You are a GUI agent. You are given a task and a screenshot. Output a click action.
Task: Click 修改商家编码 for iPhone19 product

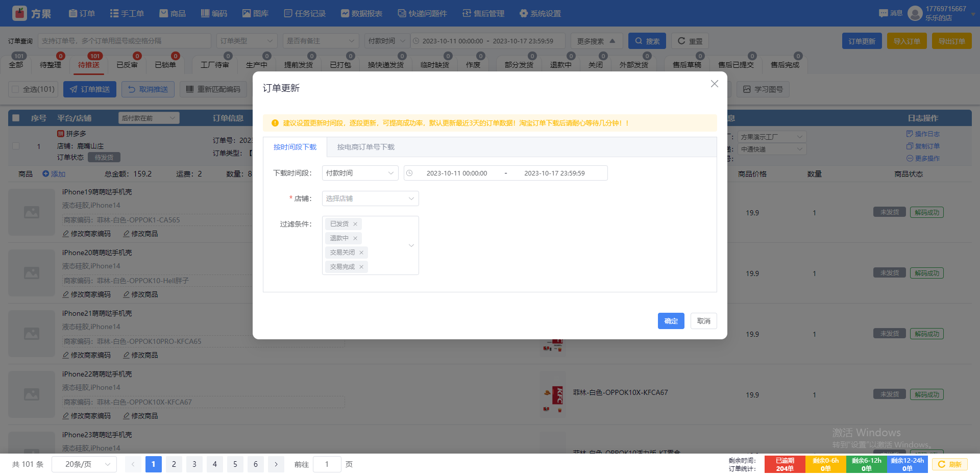tap(86, 234)
